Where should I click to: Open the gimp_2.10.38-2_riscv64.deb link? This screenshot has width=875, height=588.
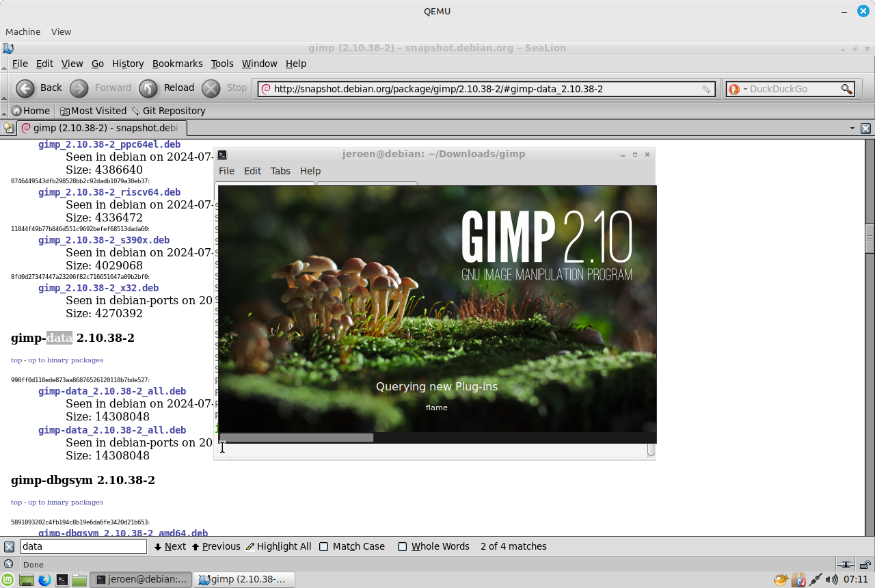[109, 192]
